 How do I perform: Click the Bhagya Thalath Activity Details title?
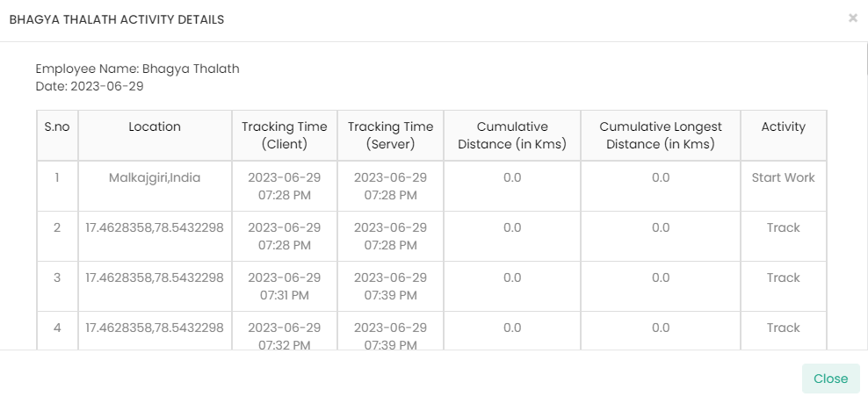116,19
